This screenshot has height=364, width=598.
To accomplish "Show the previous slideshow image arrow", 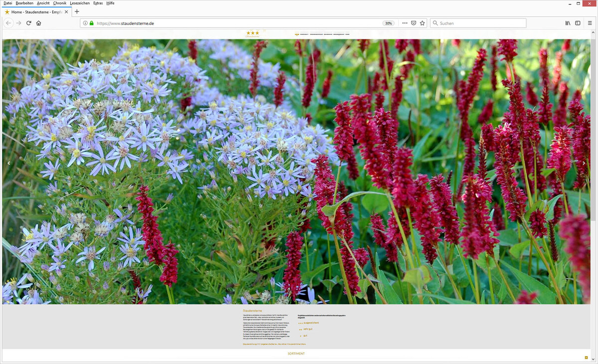I will (8, 163).
